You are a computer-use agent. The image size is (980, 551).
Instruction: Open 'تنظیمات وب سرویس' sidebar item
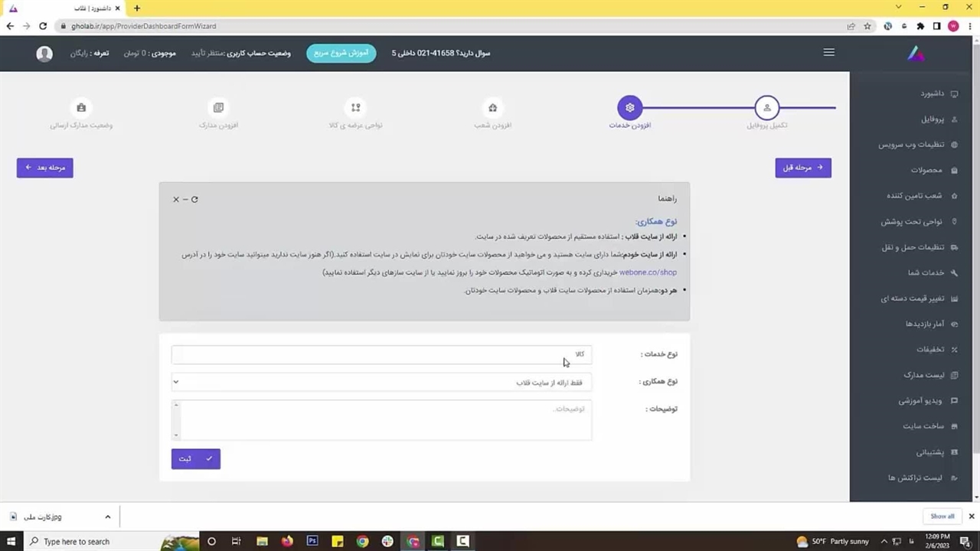910,145
